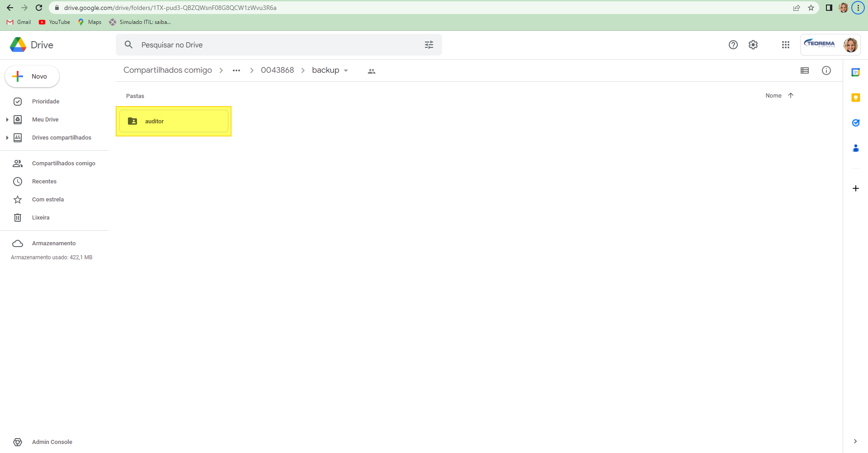
Task: Open Gmail bookmark
Action: [19, 22]
